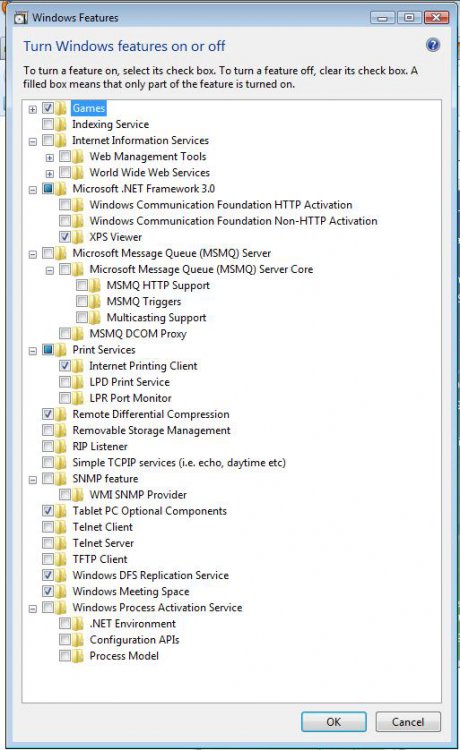Click the Windows Meeting Space folder icon
The width and height of the screenshot is (460, 750).
(61, 591)
